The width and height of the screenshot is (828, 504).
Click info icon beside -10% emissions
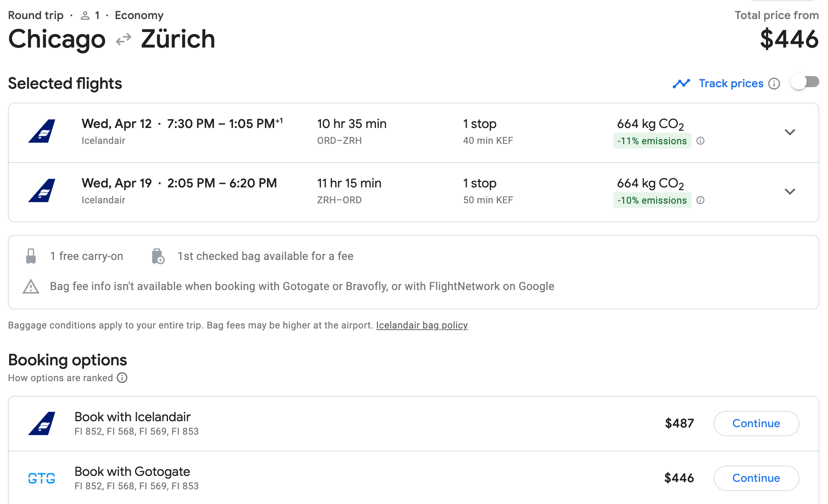700,200
